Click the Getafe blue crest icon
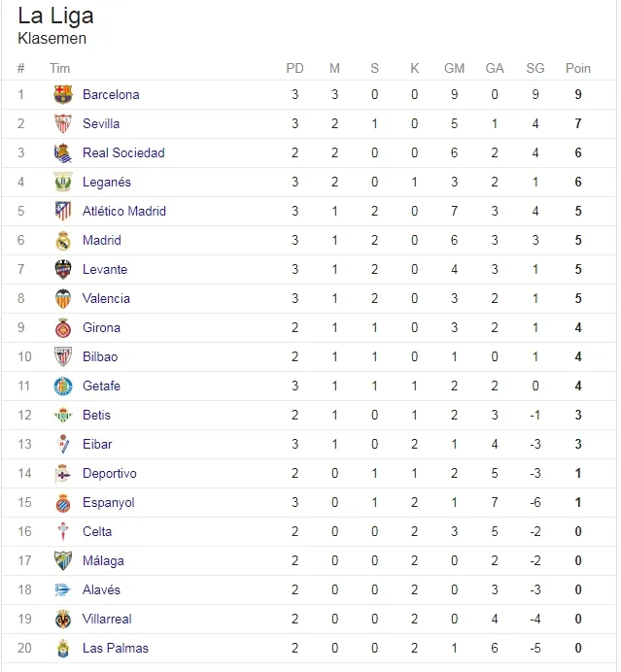 tap(63, 386)
